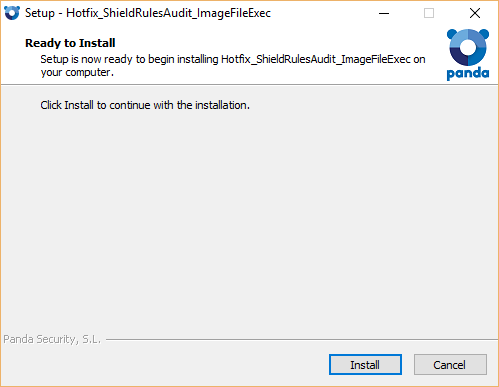
Task: Click the separator line beside Panda Security label
Action: tap(302, 340)
